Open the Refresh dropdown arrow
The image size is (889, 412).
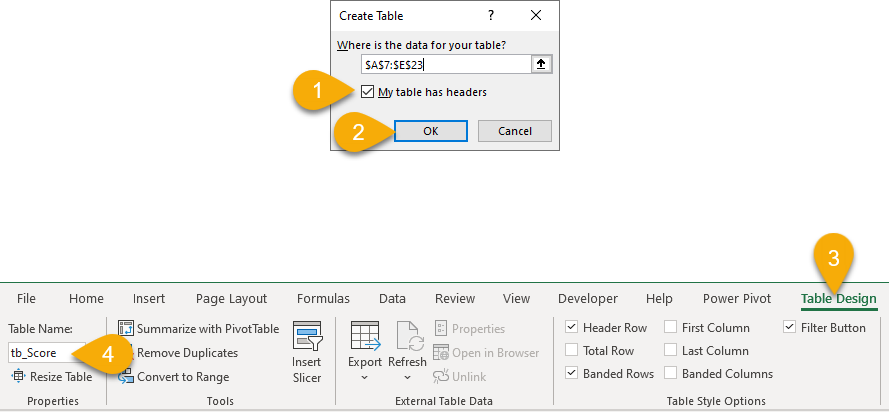click(x=407, y=378)
